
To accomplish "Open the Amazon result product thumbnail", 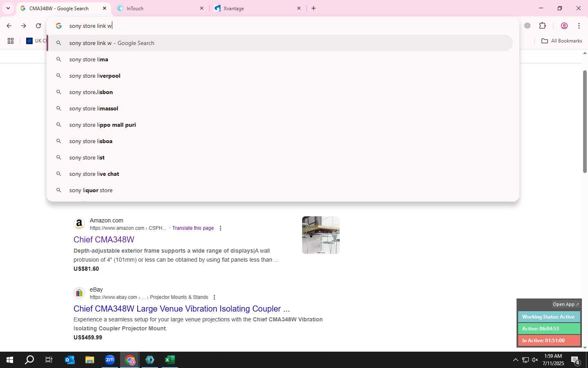I will point(321,235).
